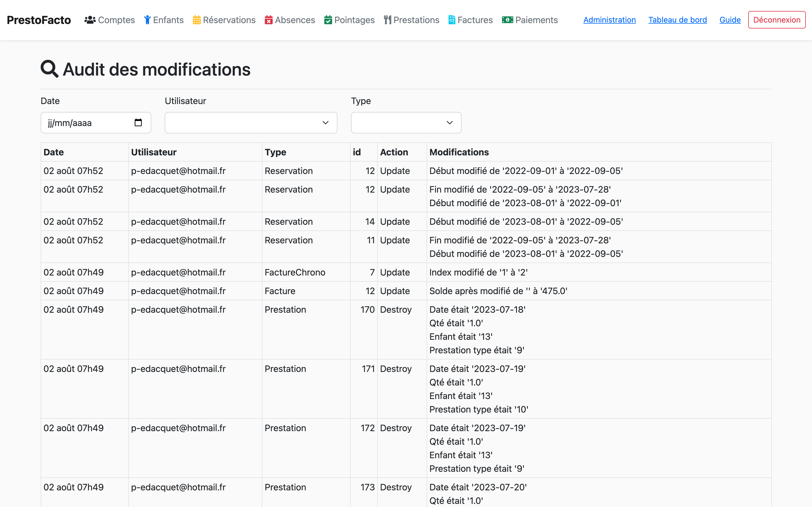Click the Prestations utensils icon

pyautogui.click(x=387, y=20)
